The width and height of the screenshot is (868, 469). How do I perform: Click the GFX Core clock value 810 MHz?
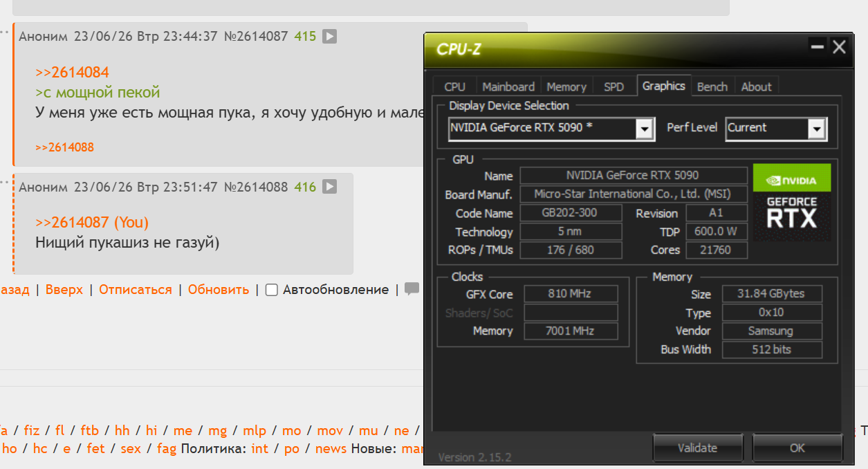tap(570, 294)
